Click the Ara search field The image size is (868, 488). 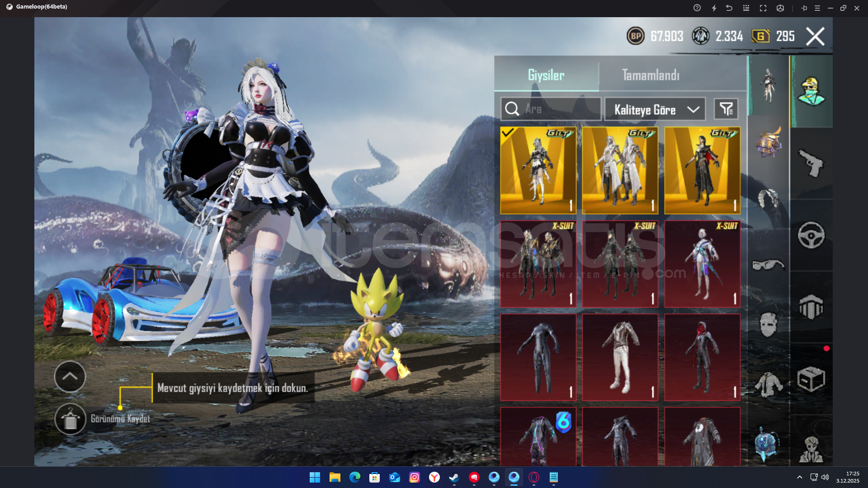click(551, 109)
